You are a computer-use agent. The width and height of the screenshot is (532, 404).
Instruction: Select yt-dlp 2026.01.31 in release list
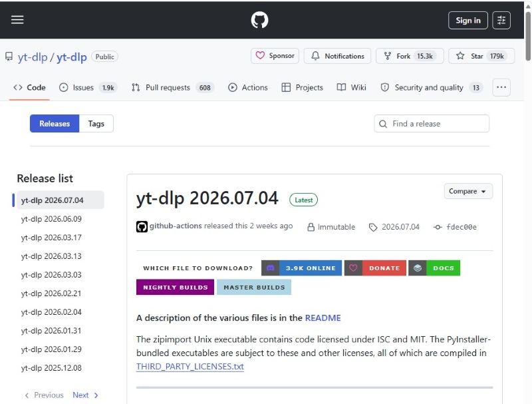point(51,331)
